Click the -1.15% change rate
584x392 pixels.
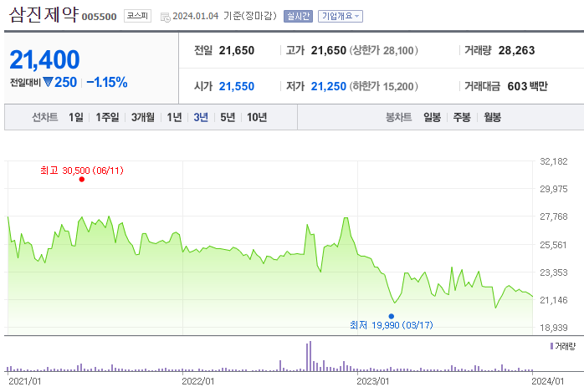[107, 82]
